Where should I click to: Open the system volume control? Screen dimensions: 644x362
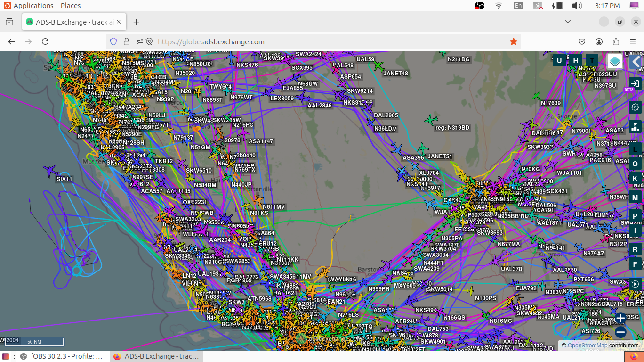[x=577, y=6]
